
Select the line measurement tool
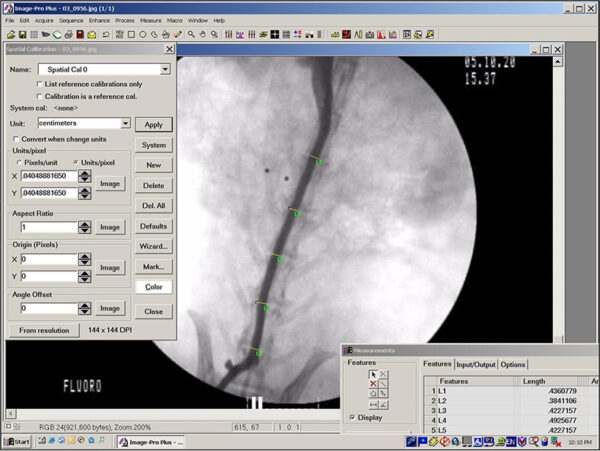(383, 384)
